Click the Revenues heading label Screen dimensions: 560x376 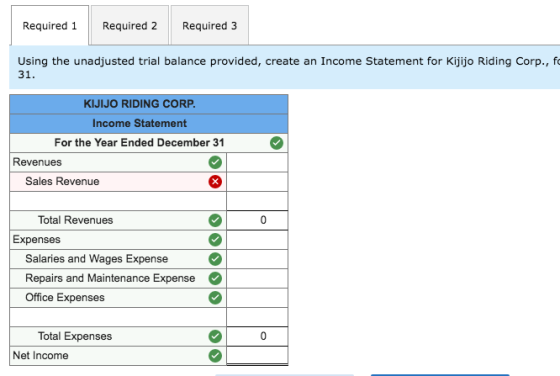coord(37,162)
